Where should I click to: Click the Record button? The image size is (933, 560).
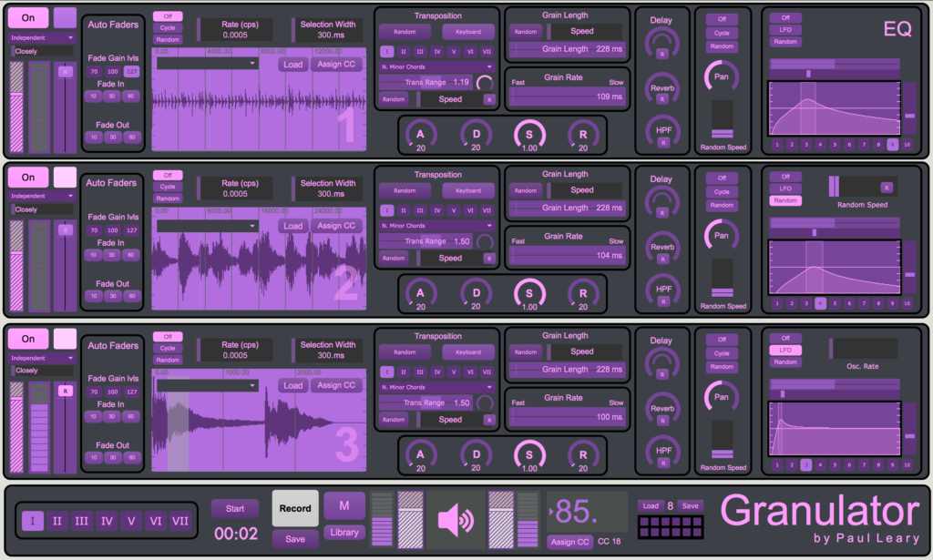pos(295,508)
